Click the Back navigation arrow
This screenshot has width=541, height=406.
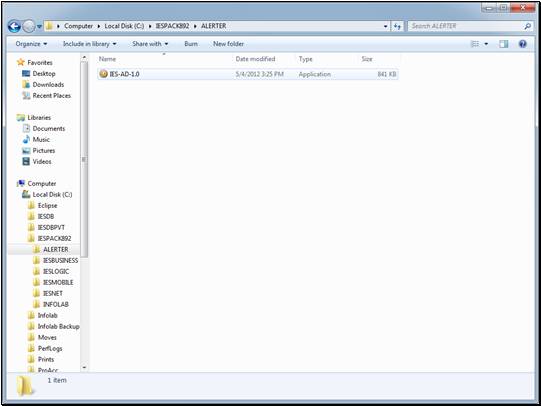[14, 26]
